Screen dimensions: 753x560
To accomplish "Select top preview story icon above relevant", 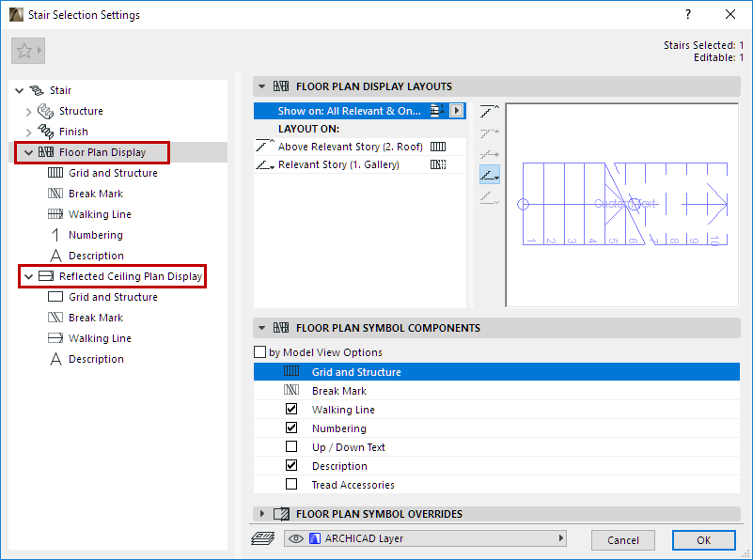I will [490, 111].
